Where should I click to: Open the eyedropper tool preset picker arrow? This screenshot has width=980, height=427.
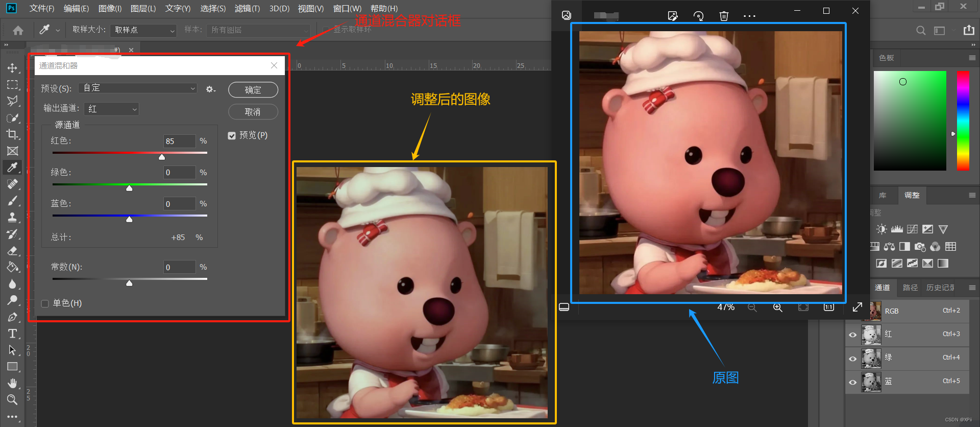58,31
